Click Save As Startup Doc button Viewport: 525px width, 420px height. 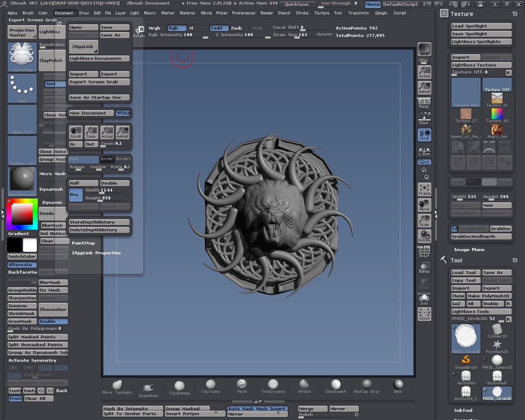[x=99, y=98]
